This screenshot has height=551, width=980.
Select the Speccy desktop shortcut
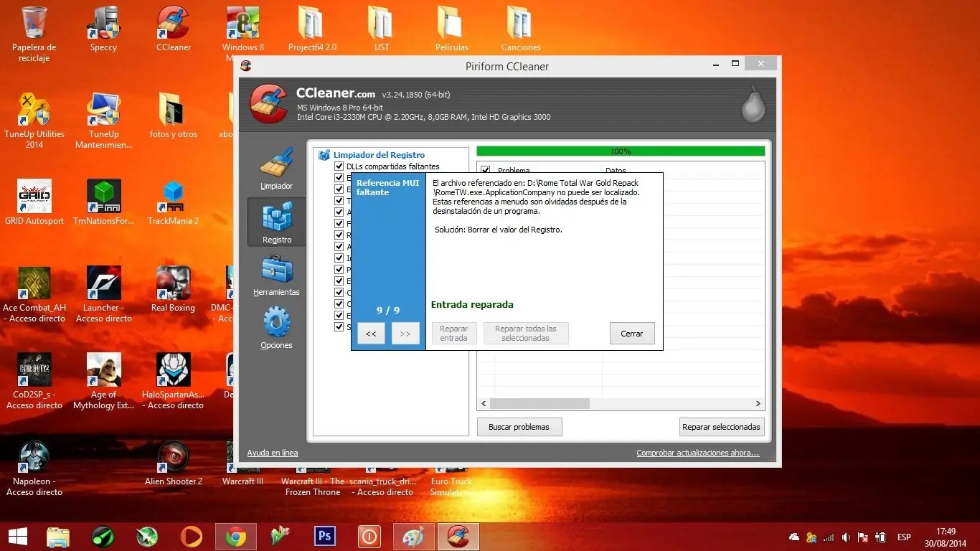(103, 29)
